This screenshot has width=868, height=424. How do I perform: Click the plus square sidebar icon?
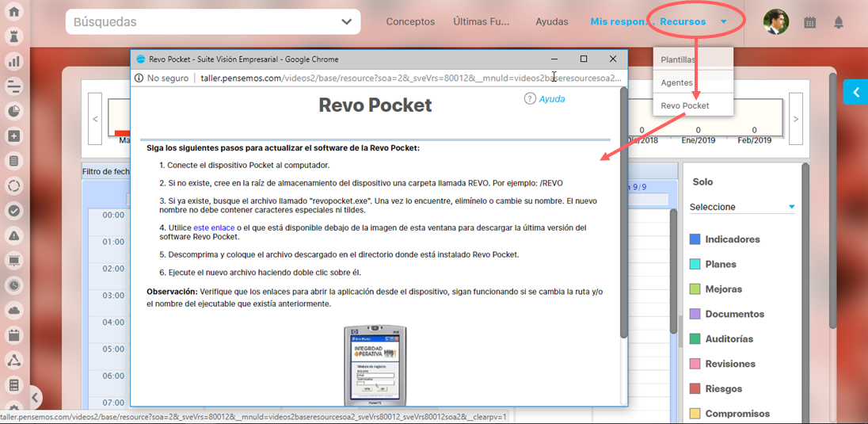pos(13,136)
